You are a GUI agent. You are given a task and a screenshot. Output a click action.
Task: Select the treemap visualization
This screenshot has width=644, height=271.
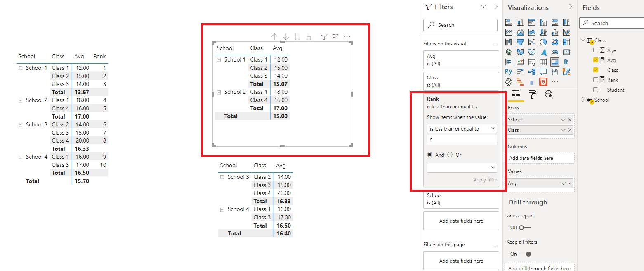[x=566, y=42]
